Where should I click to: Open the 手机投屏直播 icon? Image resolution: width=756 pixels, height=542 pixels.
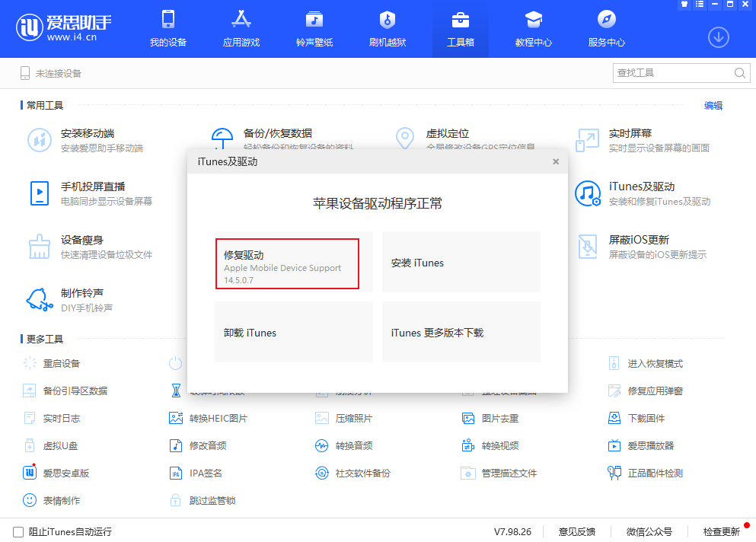click(40, 193)
